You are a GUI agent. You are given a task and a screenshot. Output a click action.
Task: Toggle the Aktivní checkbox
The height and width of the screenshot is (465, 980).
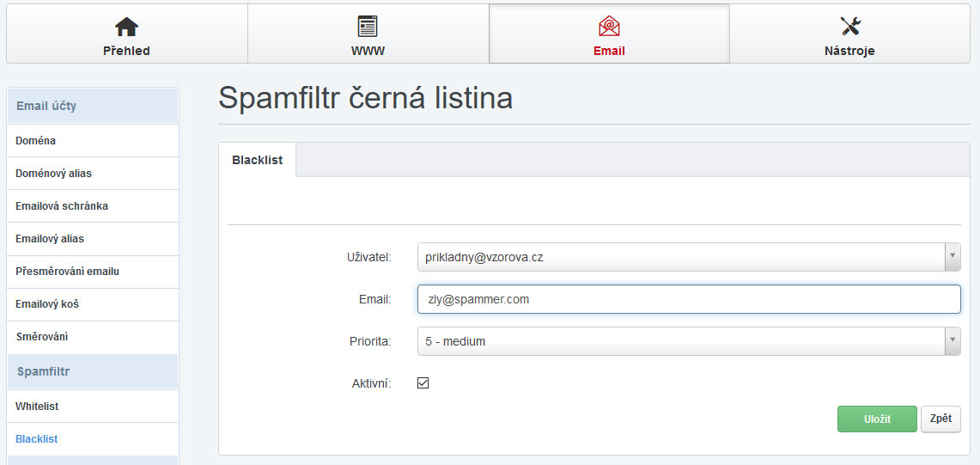click(x=423, y=383)
